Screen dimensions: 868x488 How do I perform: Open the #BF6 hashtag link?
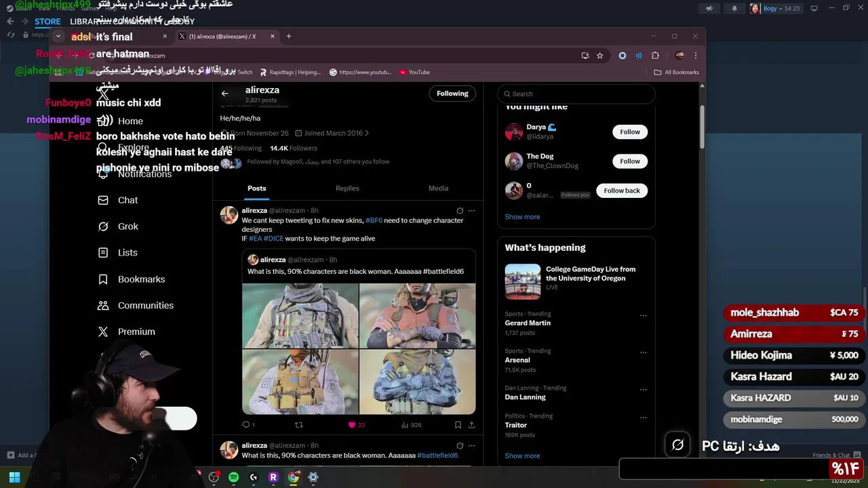374,220
